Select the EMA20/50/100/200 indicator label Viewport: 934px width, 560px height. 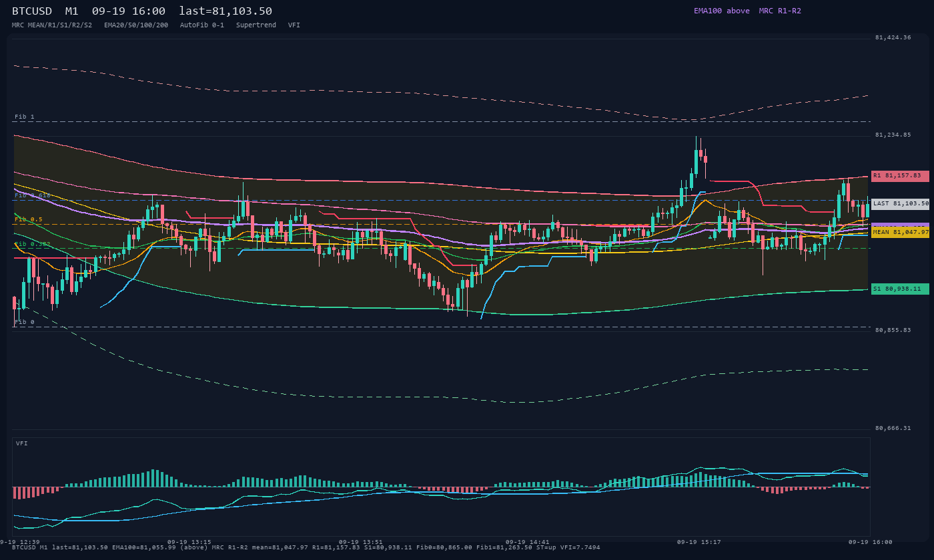click(136, 25)
